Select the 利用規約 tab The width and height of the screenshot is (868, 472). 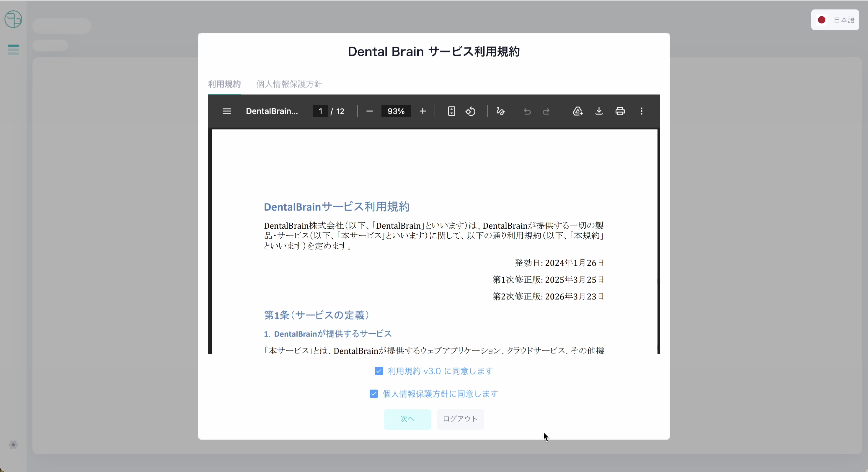point(224,84)
